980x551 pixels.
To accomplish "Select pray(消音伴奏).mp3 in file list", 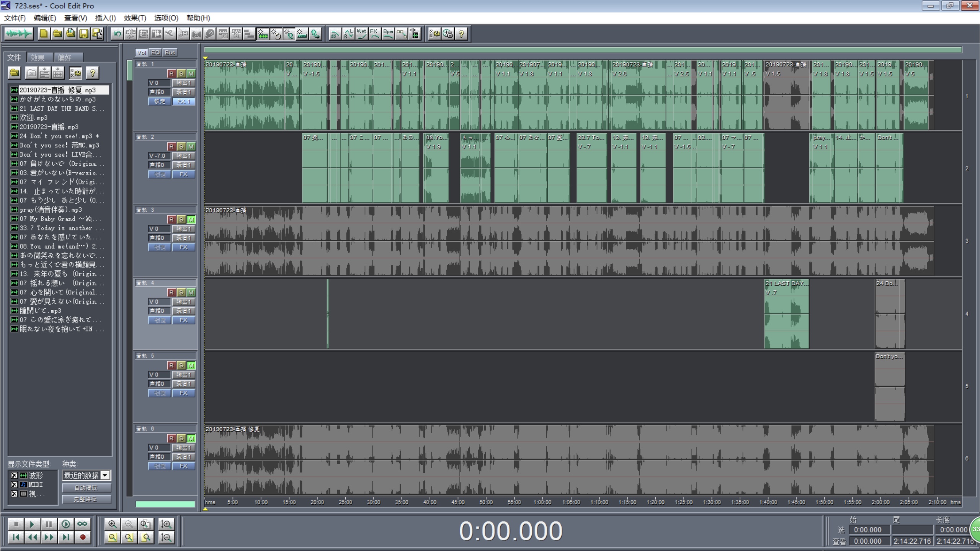I will click(x=51, y=209).
